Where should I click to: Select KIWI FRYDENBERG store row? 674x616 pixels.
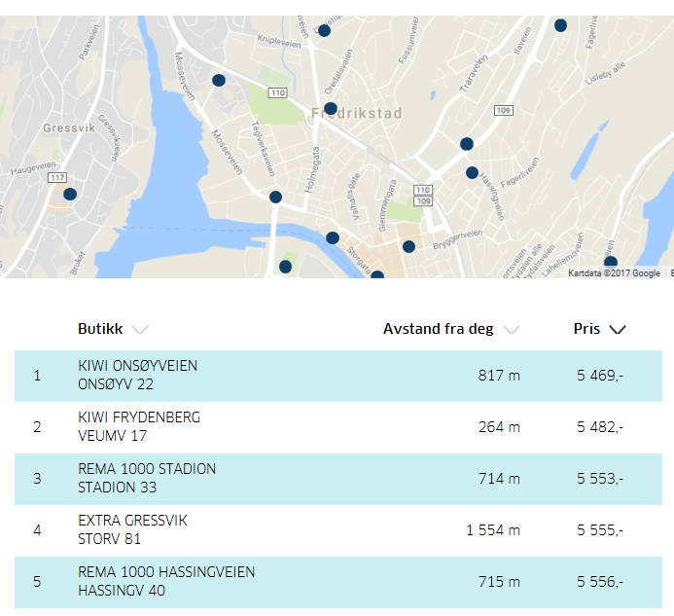point(338,427)
